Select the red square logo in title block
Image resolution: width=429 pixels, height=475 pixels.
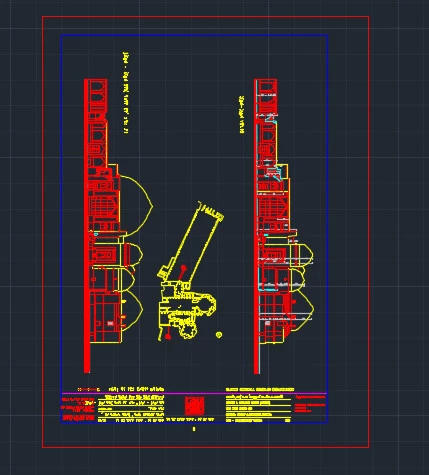coord(194,405)
